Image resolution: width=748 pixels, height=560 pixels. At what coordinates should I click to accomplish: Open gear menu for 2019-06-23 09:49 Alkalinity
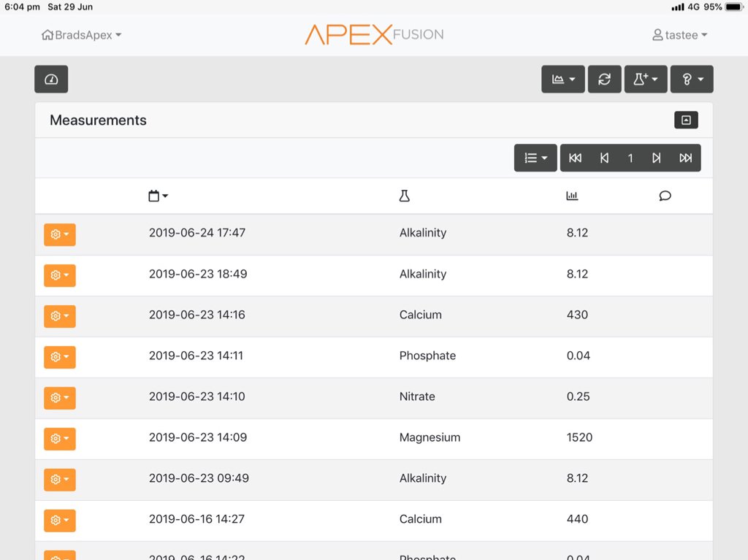(x=60, y=480)
